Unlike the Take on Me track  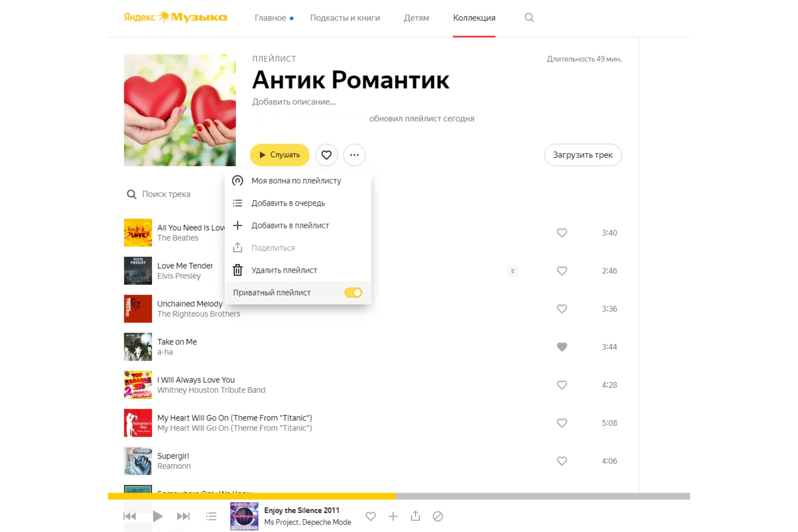coord(562,347)
